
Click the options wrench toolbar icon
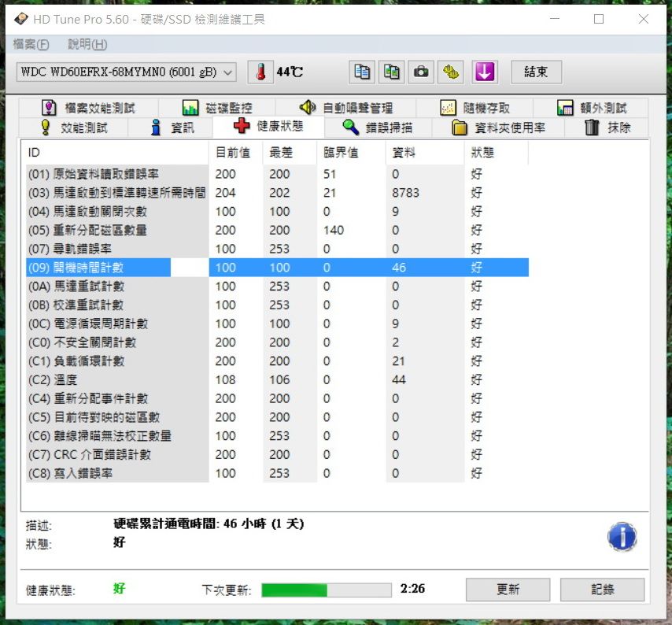[x=450, y=72]
